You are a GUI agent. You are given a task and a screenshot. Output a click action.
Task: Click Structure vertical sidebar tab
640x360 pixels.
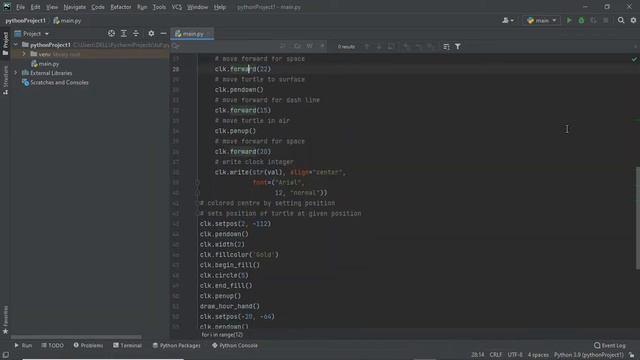[5, 80]
